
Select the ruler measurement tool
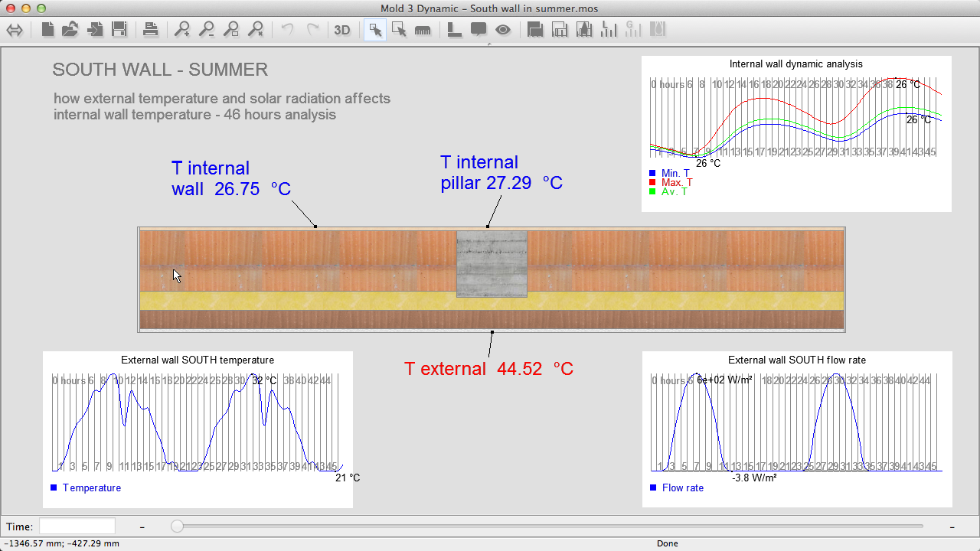[x=423, y=30]
